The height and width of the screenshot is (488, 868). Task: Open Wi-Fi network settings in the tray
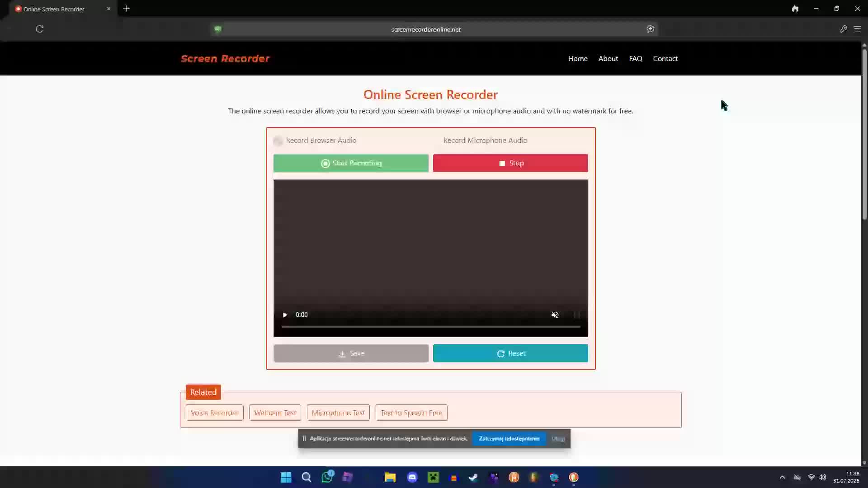point(811,477)
